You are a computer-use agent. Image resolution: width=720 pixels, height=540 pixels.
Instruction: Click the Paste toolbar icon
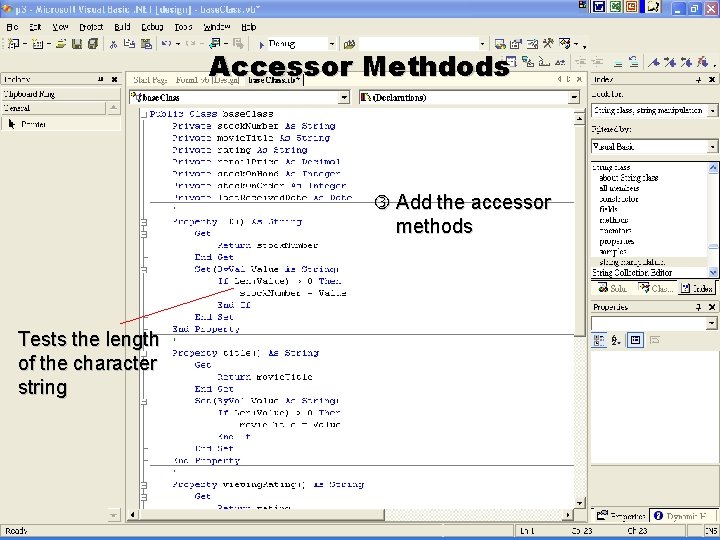coord(146,44)
